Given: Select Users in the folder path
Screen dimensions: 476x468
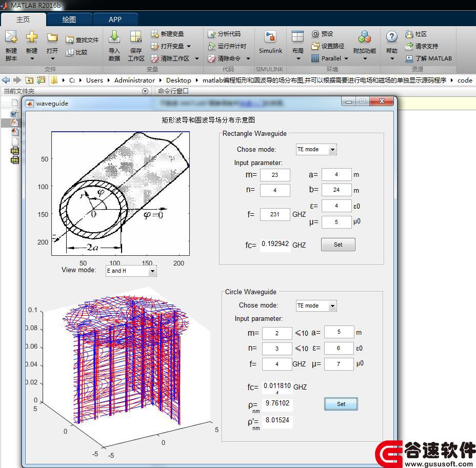Looking at the screenshot, I should point(94,80).
